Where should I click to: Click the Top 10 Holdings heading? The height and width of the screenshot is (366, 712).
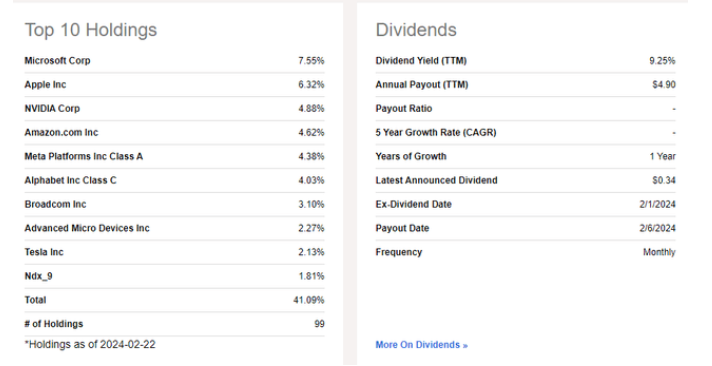point(91,30)
